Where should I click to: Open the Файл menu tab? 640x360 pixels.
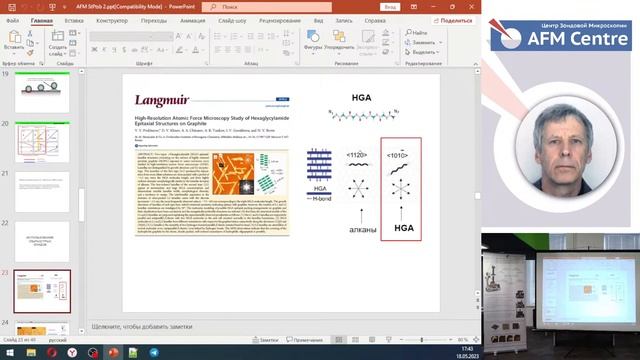pos(13,20)
